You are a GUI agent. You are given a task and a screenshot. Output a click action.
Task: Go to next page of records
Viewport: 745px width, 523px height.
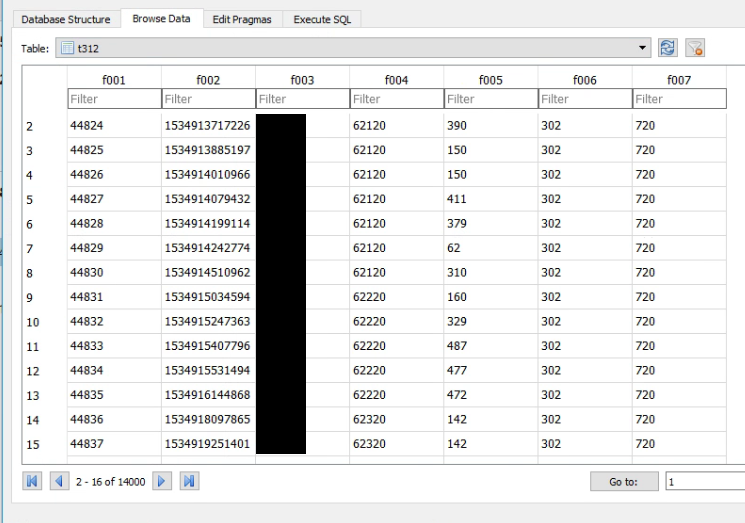click(163, 482)
